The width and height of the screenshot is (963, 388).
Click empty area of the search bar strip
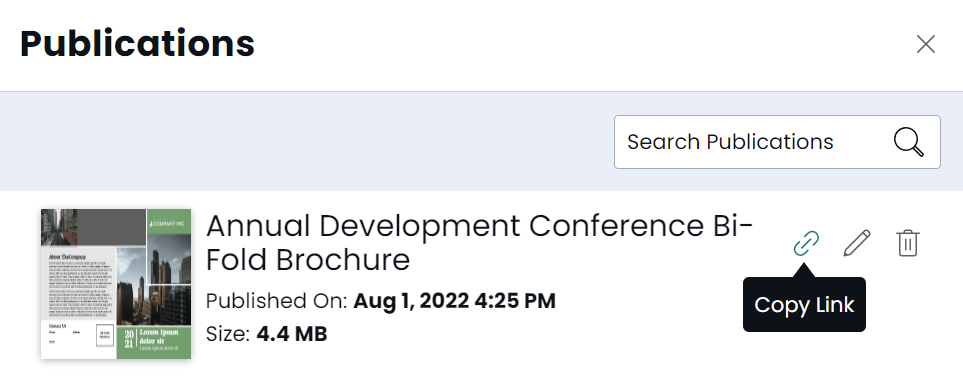(307, 141)
